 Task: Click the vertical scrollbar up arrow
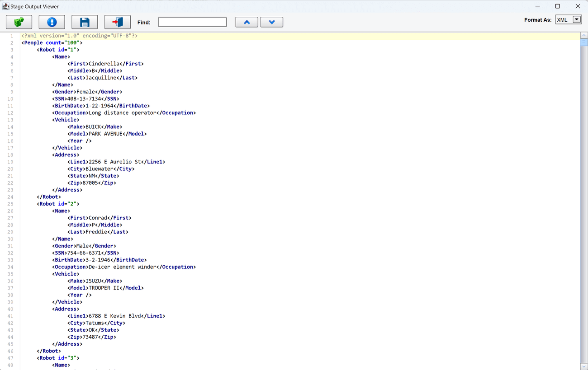pyautogui.click(x=584, y=35)
